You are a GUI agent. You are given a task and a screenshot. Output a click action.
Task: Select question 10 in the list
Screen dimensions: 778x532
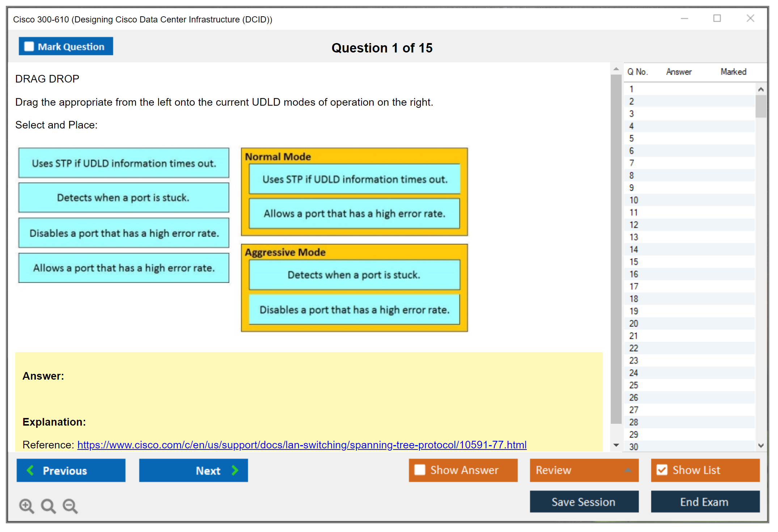(x=634, y=200)
